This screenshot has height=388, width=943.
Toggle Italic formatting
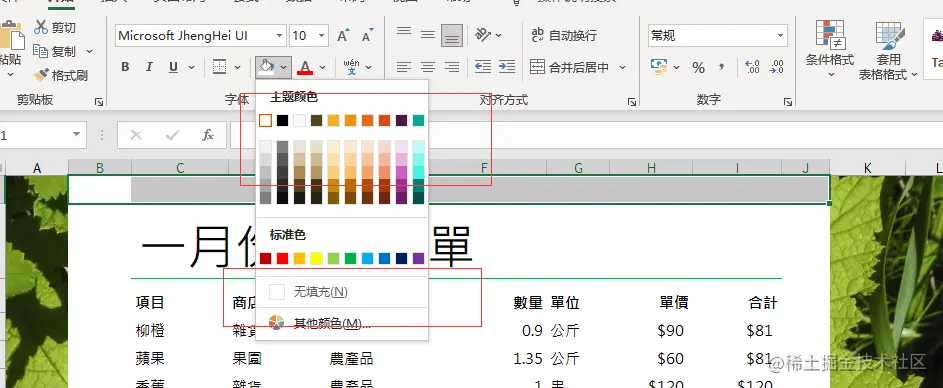[149, 67]
